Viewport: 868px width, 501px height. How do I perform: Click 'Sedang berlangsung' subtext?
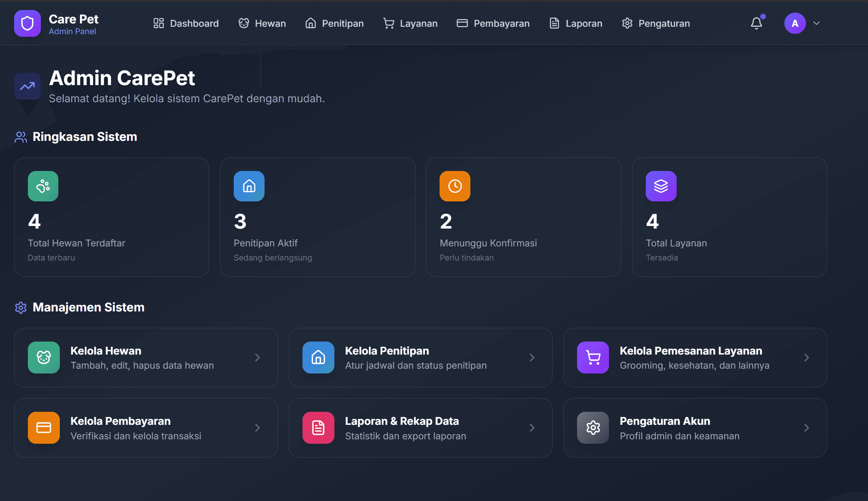click(273, 258)
